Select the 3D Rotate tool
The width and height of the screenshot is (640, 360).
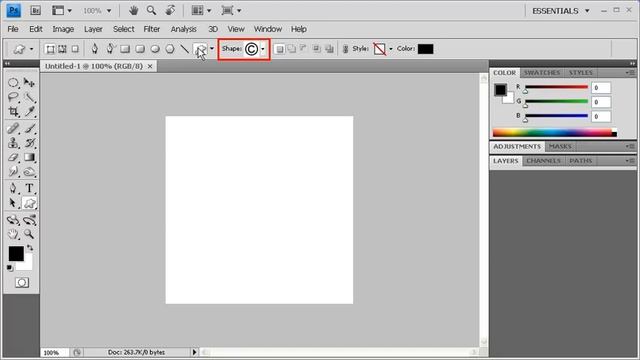pyautogui.click(x=13, y=220)
